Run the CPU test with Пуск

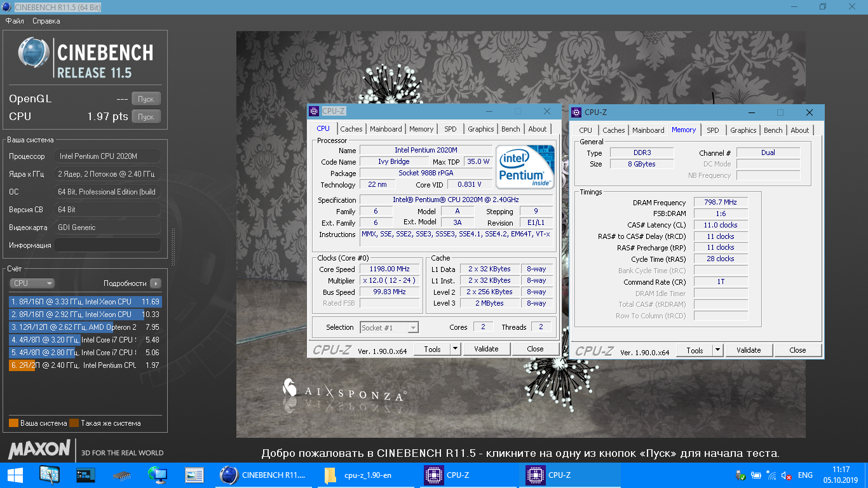pyautogui.click(x=146, y=117)
